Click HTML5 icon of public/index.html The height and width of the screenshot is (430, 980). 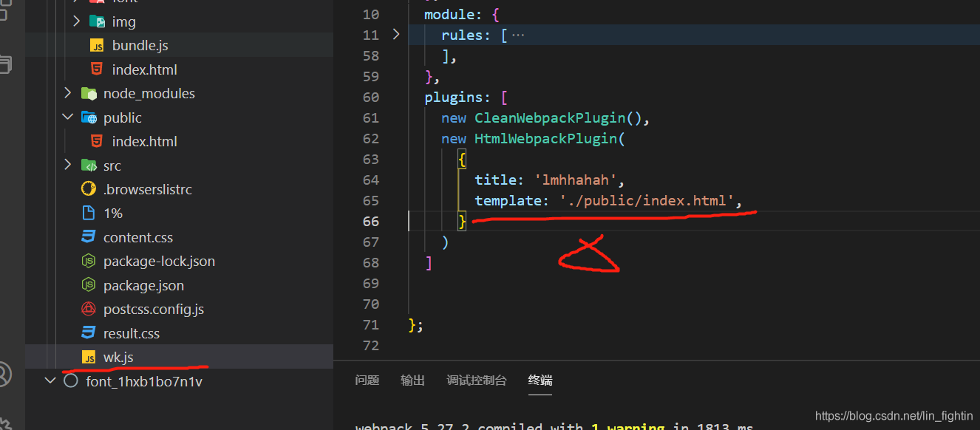click(x=97, y=141)
